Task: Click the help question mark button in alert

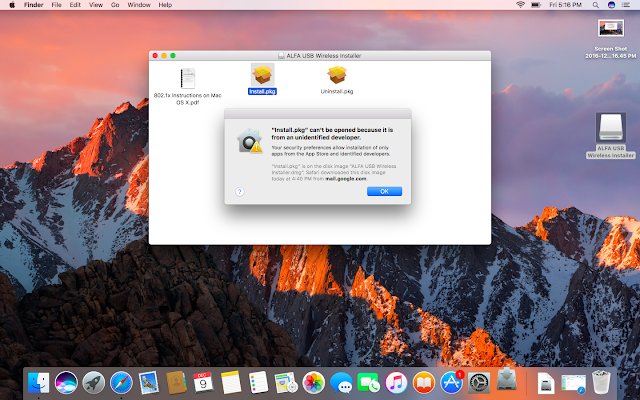Action: point(240,191)
